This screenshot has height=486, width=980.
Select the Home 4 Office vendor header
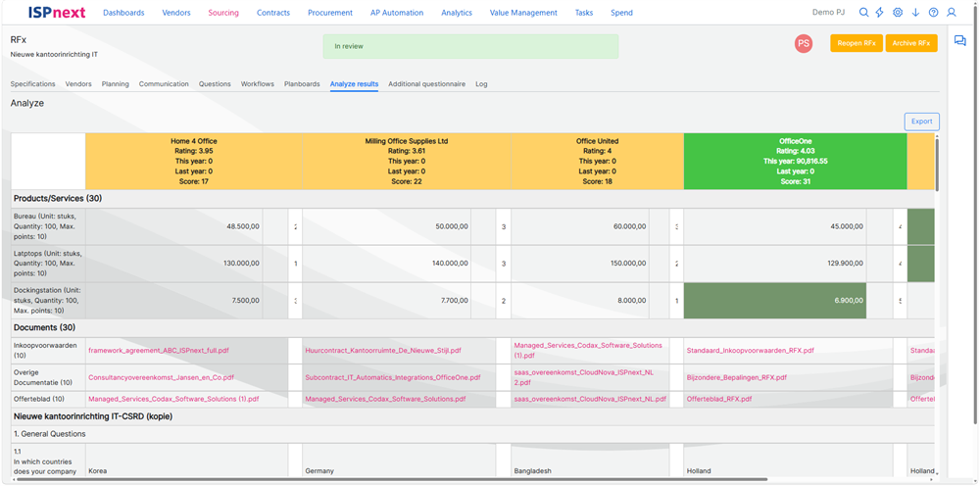[x=194, y=161]
